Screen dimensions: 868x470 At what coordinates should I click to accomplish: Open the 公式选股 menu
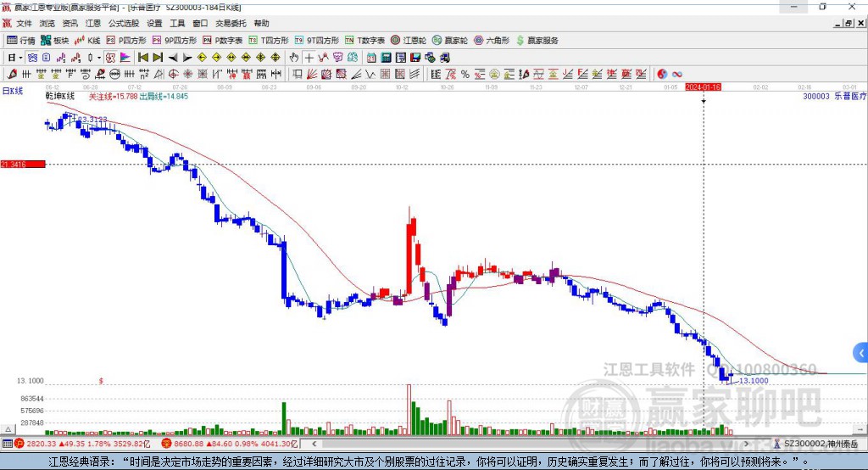[124, 23]
